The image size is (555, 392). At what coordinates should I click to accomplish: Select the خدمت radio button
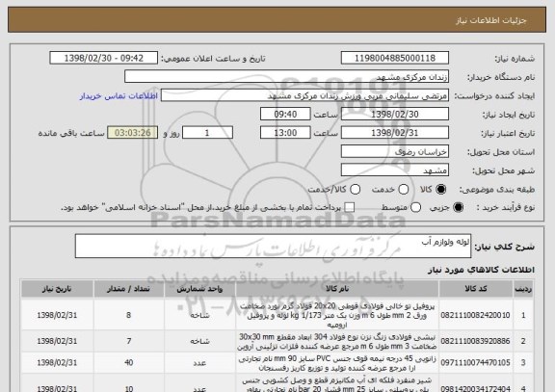[404, 190]
